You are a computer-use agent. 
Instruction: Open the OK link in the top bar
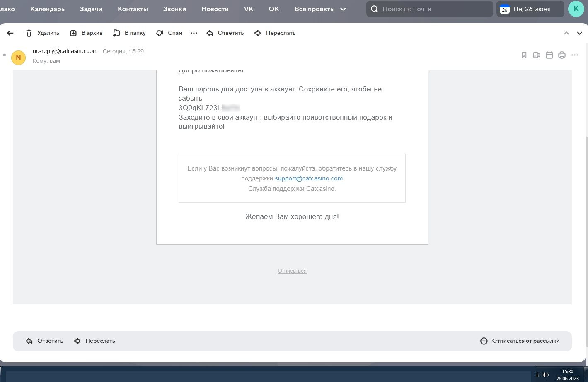click(x=274, y=9)
